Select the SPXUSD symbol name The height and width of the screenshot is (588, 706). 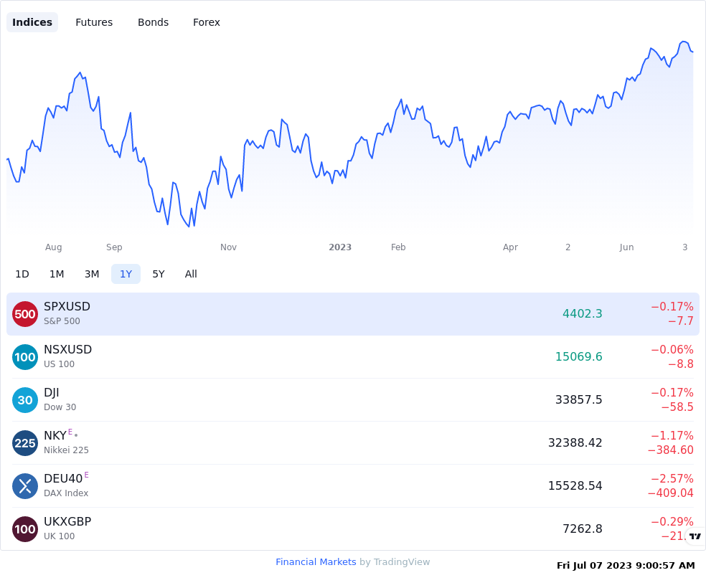pyautogui.click(x=67, y=306)
